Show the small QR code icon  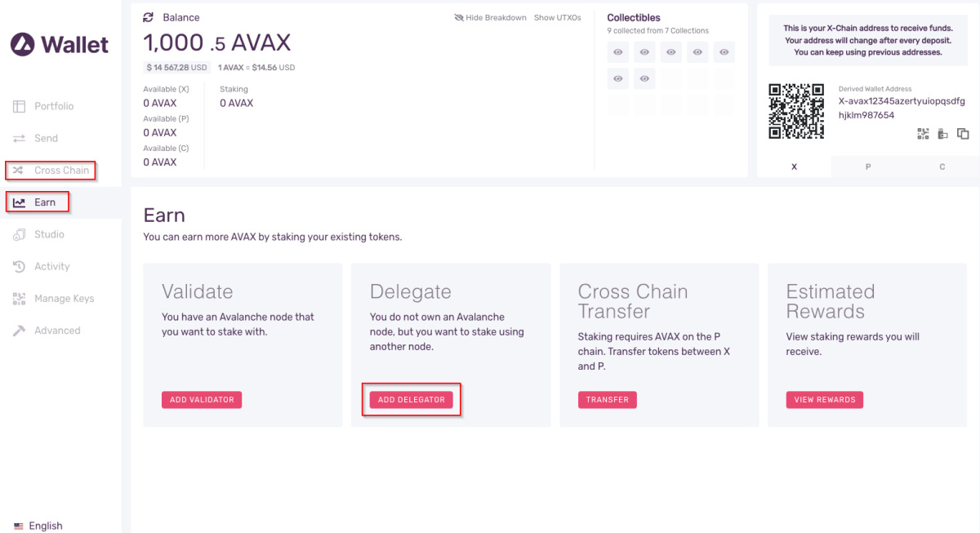coord(924,134)
